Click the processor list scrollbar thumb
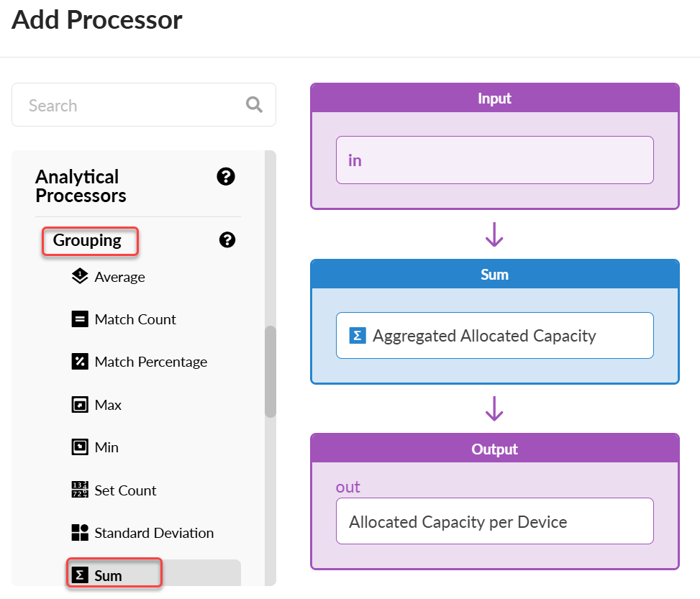This screenshot has width=700, height=599. tap(271, 371)
